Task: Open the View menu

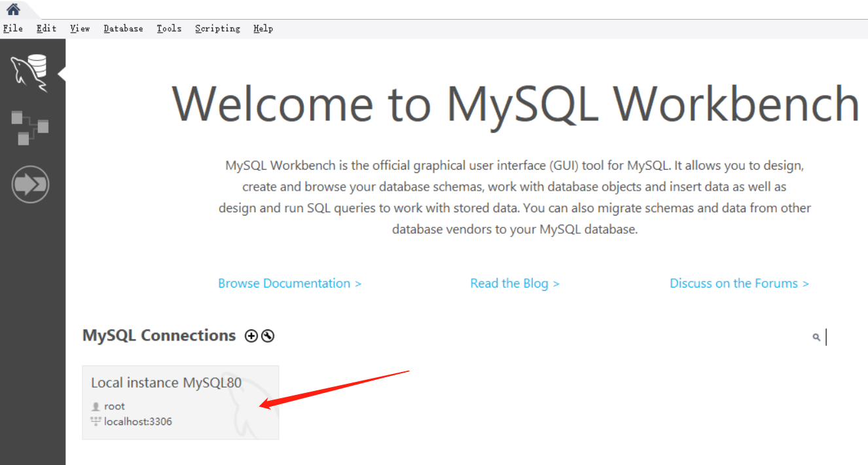Action: [80, 28]
